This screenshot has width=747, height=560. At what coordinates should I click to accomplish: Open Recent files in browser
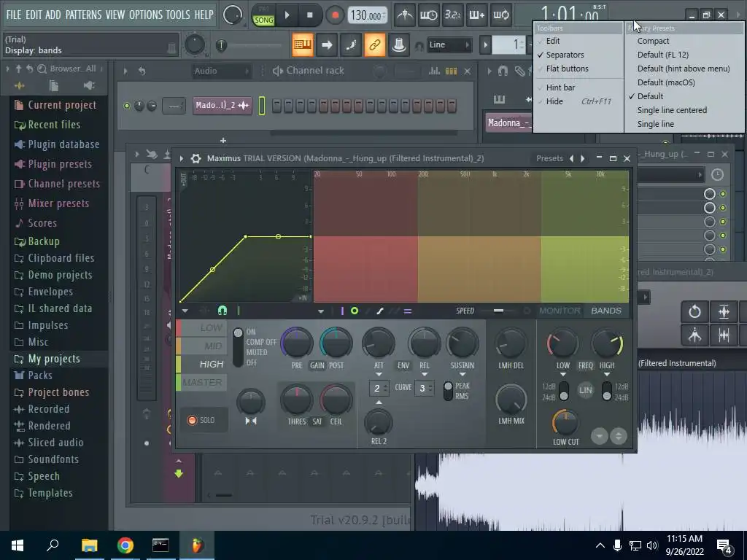(54, 125)
